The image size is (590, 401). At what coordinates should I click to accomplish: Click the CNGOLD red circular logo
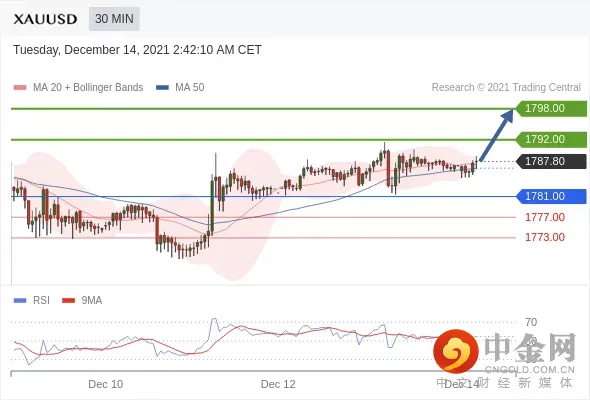(x=456, y=352)
